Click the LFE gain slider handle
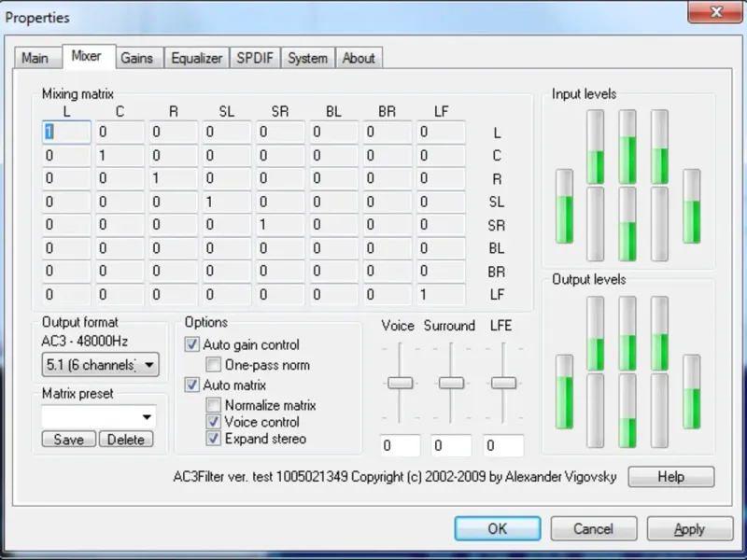Viewport: 747px width, 560px height. 503,383
